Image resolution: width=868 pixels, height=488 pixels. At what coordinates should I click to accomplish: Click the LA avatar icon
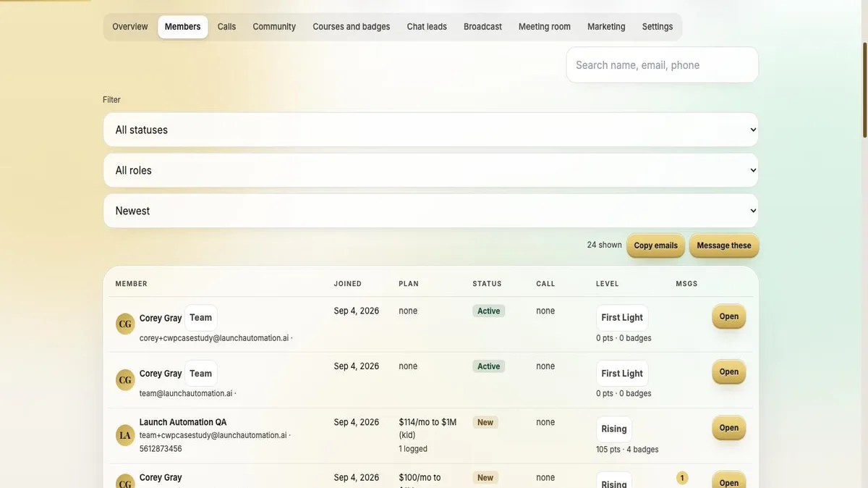(x=125, y=435)
